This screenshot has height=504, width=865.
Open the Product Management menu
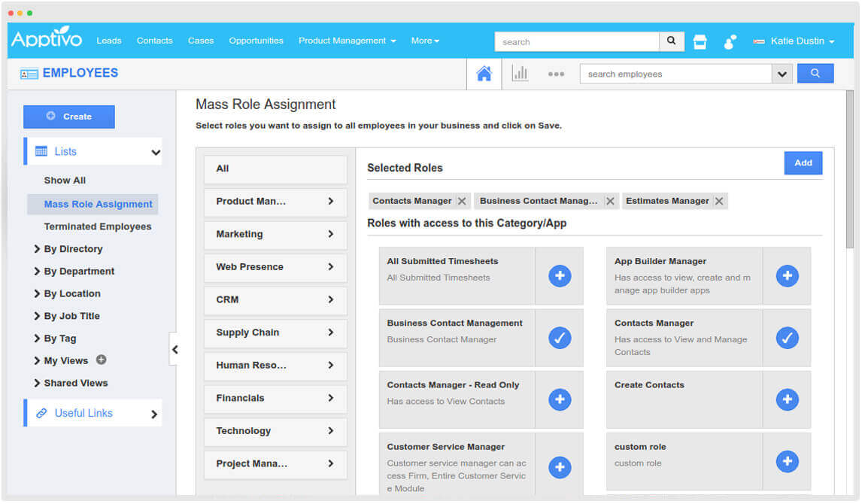coord(347,41)
